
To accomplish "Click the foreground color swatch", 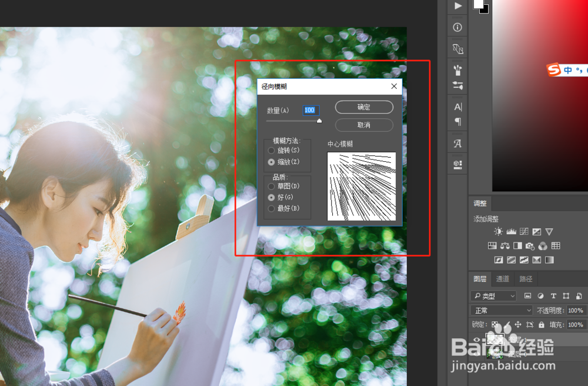I will point(477,4).
